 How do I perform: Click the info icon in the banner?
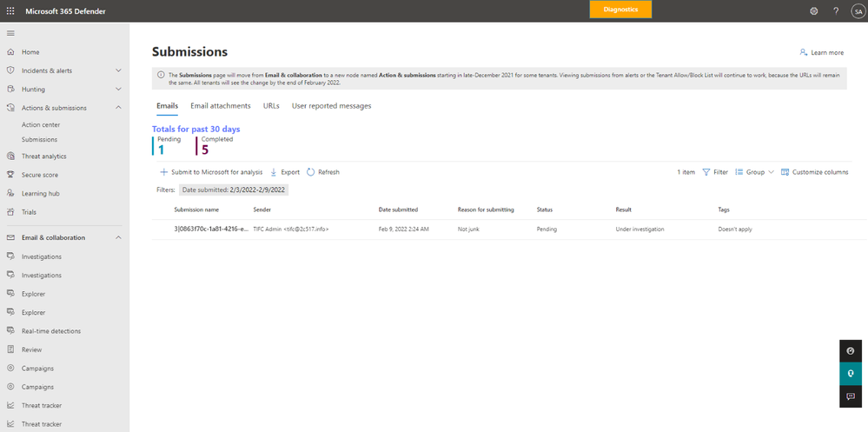tap(161, 75)
